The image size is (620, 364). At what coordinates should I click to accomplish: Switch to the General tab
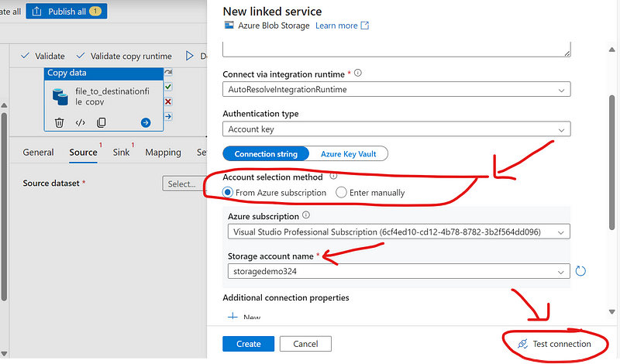click(x=38, y=152)
